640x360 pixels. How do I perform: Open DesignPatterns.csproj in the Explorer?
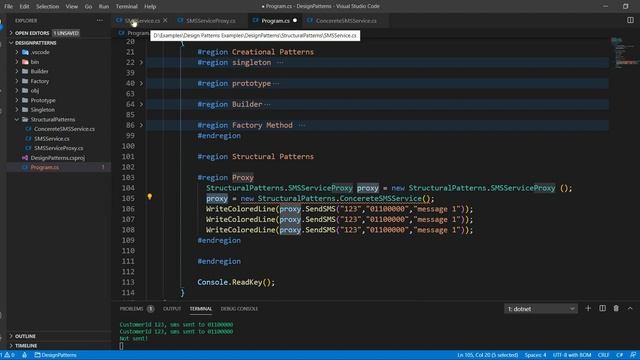click(59, 158)
